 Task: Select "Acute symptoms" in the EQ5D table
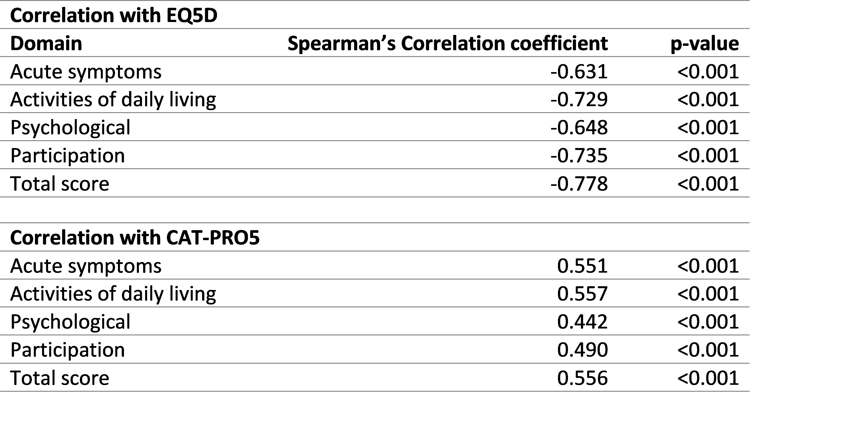86,71
